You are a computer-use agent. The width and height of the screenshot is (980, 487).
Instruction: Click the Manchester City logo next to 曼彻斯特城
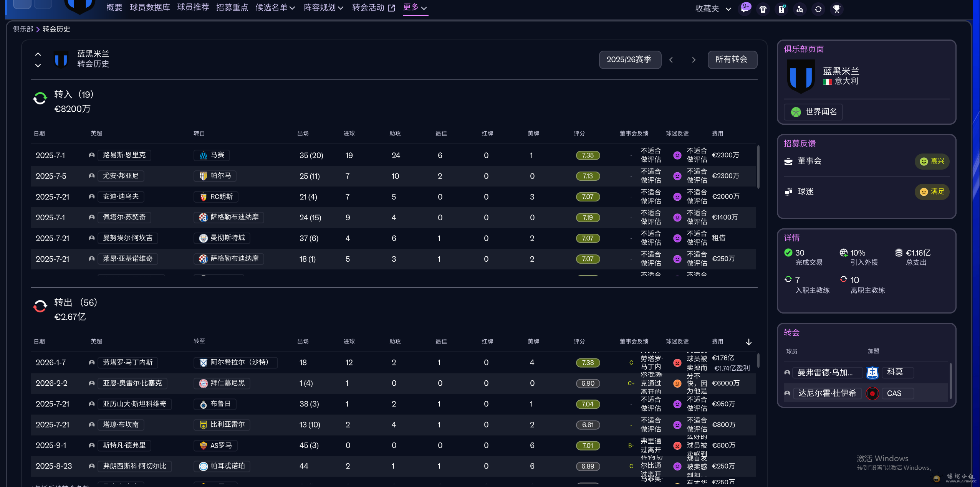pos(204,238)
